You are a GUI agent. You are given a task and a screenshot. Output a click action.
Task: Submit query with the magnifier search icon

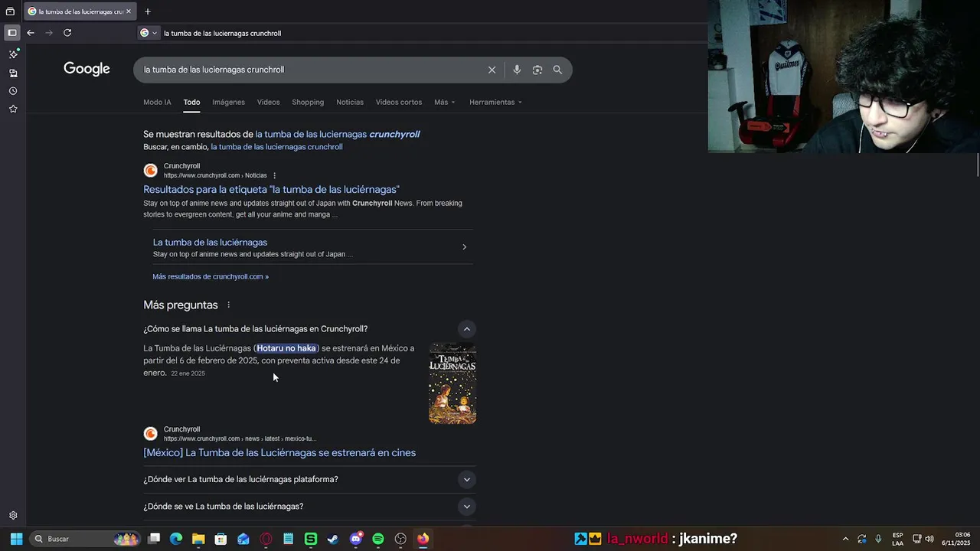(557, 70)
